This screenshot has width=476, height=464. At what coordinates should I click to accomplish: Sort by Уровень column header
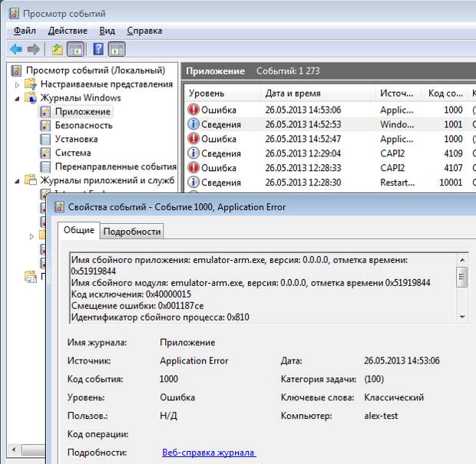(222, 93)
